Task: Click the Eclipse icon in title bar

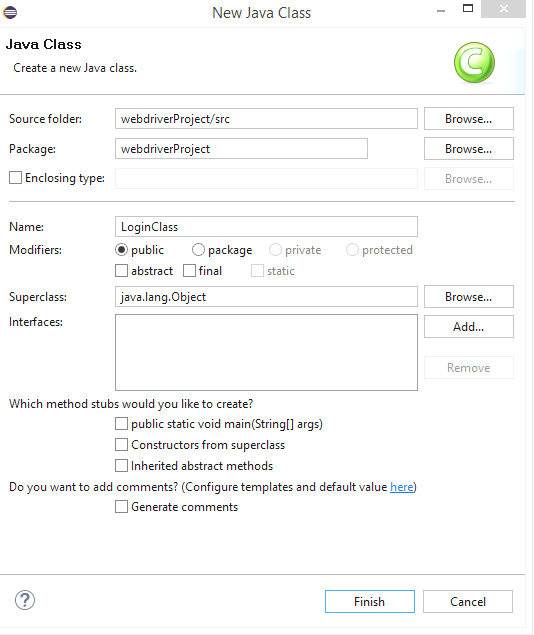Action: pyautogui.click(x=10, y=12)
